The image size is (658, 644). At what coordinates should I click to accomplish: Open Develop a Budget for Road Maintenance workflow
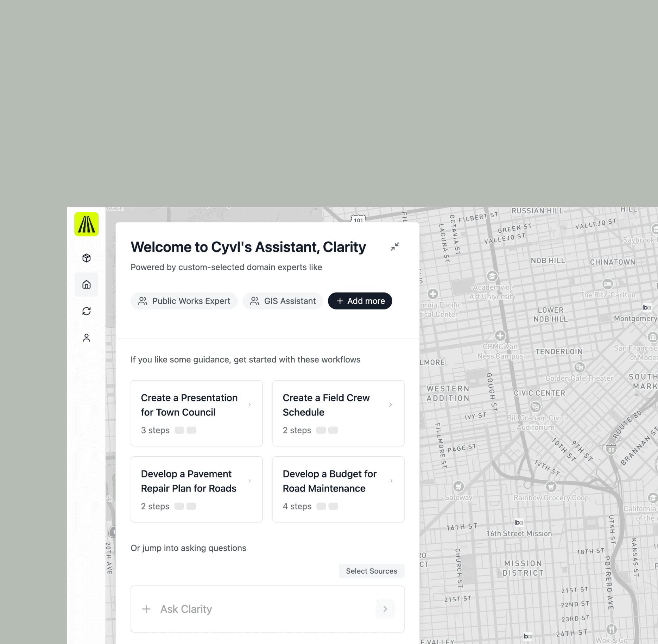point(339,489)
